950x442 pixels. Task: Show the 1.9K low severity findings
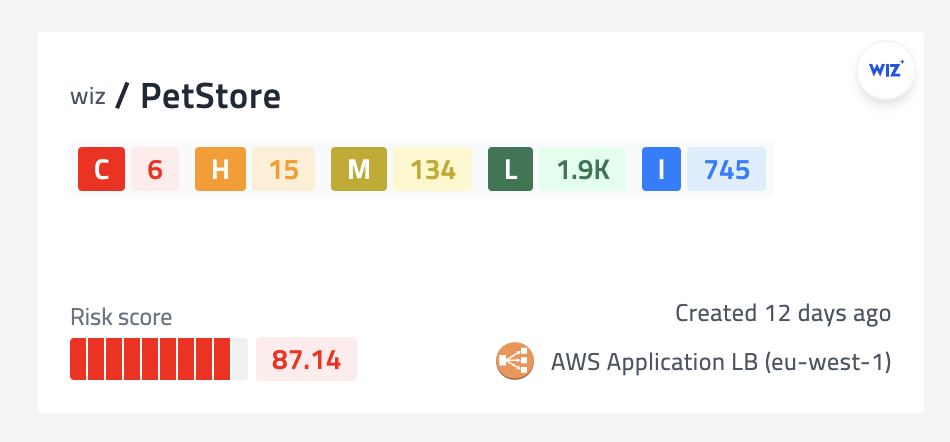(x=583, y=169)
